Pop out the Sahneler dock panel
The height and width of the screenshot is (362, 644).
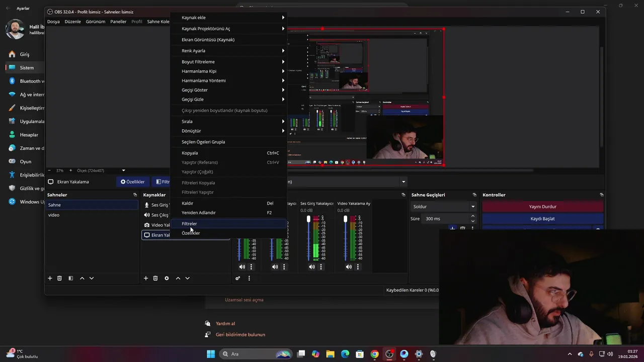click(x=135, y=195)
